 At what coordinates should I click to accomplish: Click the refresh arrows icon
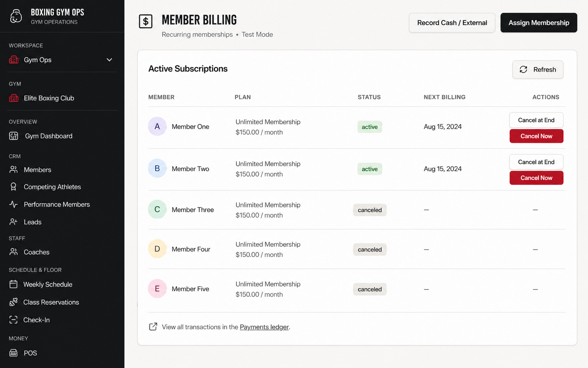point(523,69)
